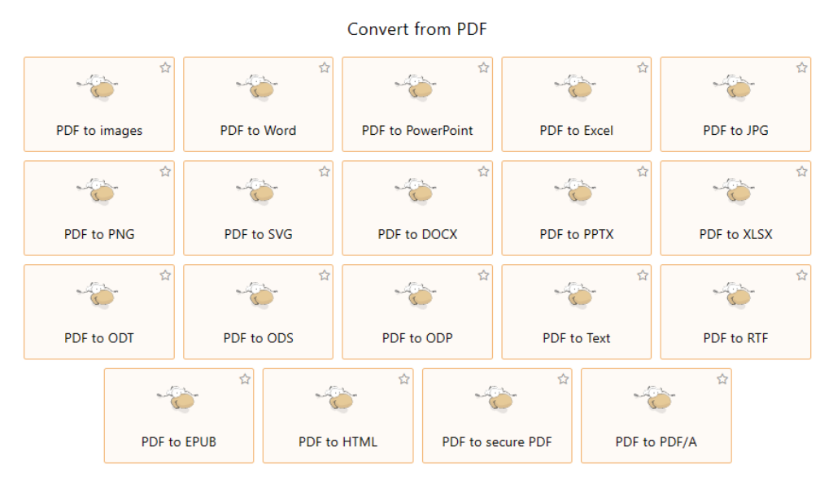Mark PDF to HTML as favorite

pos(404,379)
